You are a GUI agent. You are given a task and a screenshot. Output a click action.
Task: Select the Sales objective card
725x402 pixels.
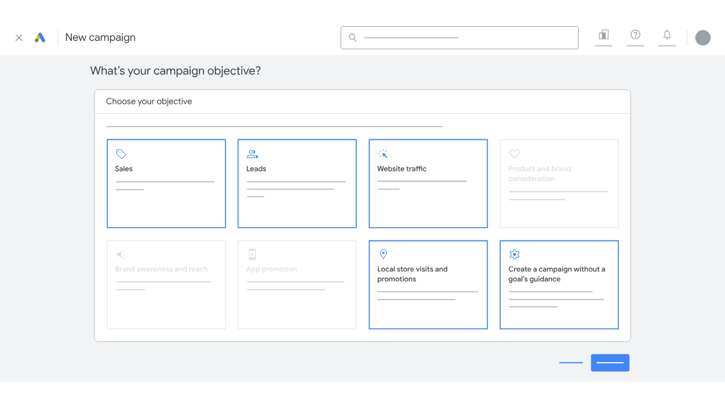point(166,195)
